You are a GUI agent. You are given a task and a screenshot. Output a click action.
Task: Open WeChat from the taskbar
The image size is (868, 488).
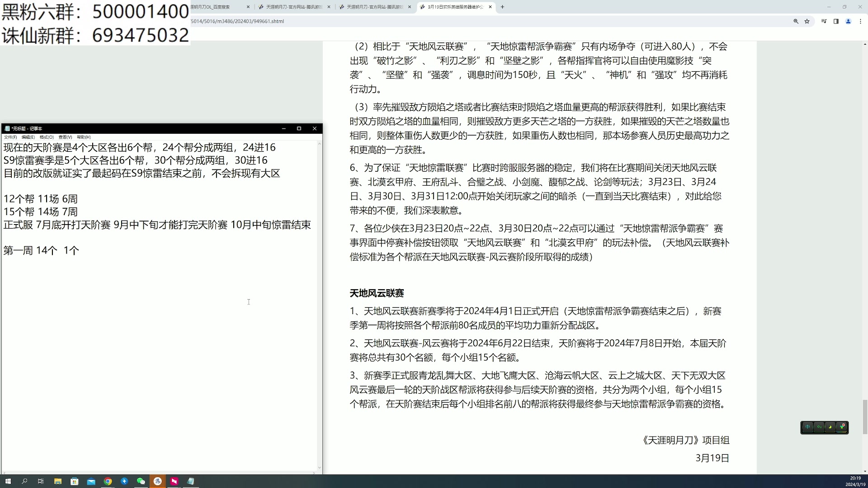tap(141, 481)
